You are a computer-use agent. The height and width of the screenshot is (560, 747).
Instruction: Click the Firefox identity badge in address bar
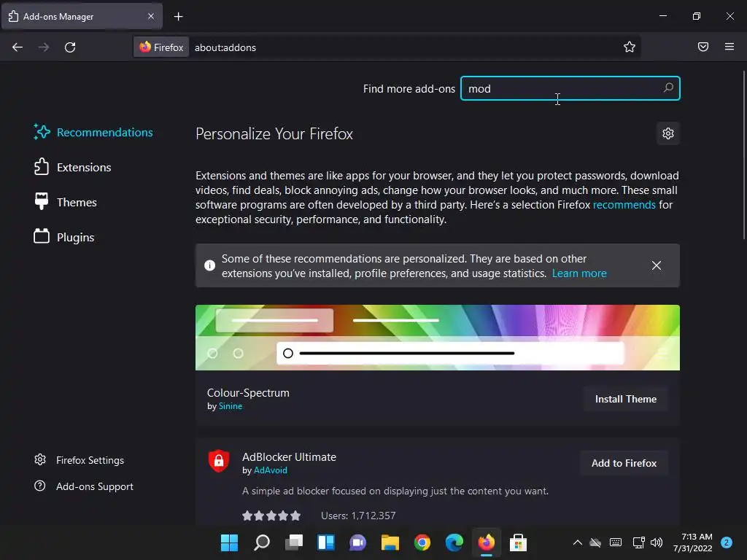(161, 47)
